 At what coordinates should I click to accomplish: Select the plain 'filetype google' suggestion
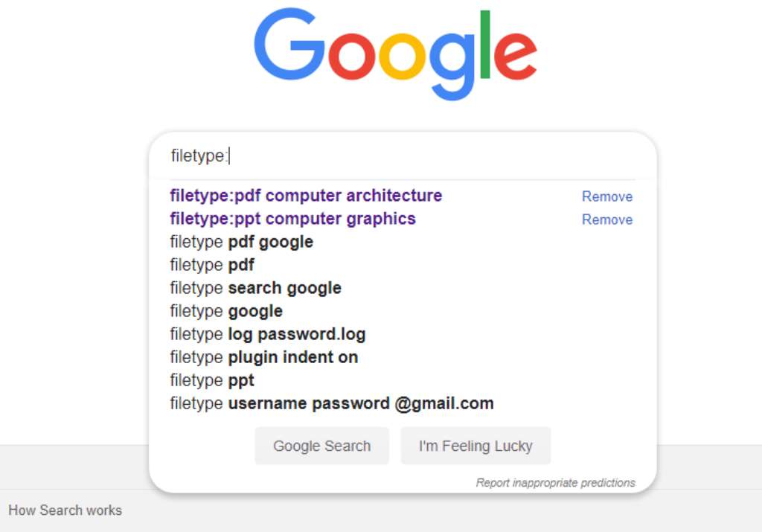point(226,311)
